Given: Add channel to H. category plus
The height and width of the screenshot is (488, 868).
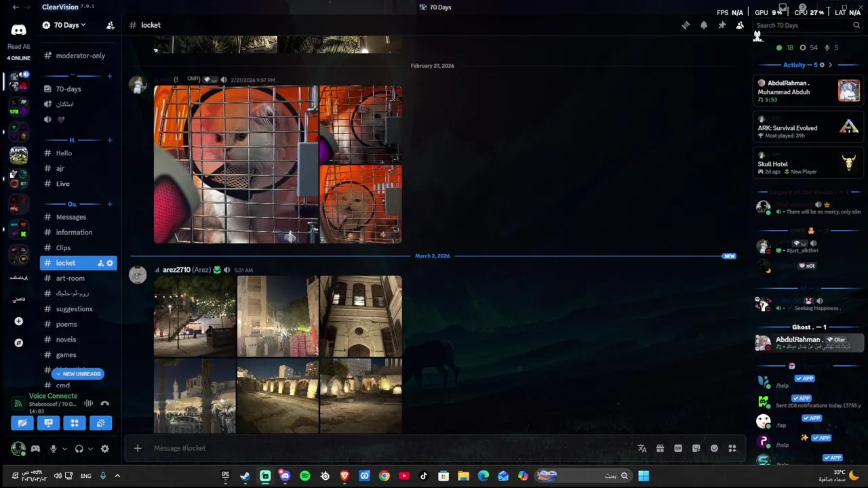Looking at the screenshot, I should point(110,140).
